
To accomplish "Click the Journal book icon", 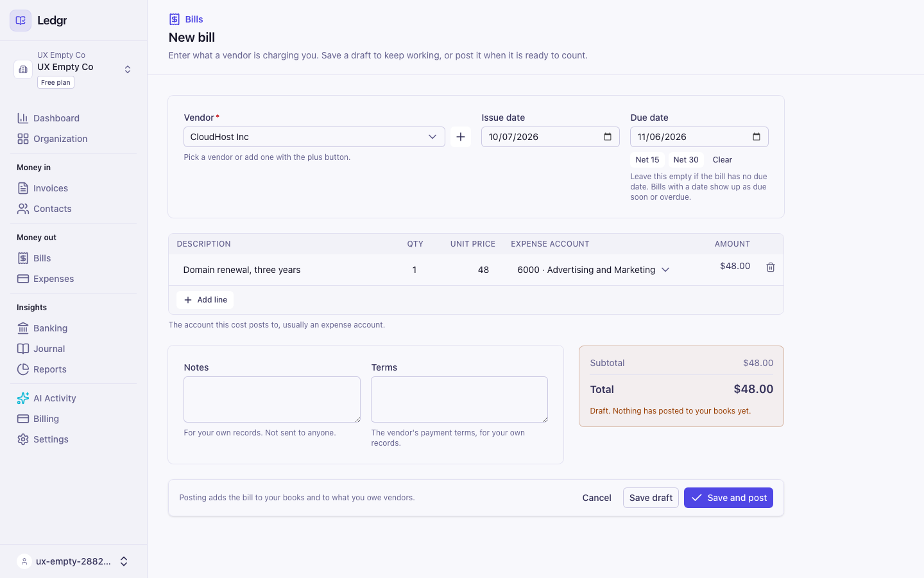I will click(23, 349).
